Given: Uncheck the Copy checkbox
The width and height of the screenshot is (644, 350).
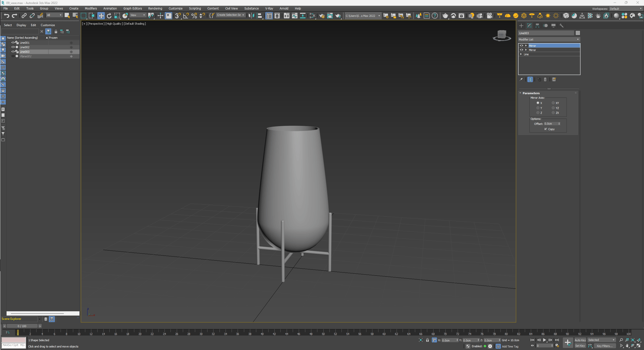Looking at the screenshot, I should (545, 129).
